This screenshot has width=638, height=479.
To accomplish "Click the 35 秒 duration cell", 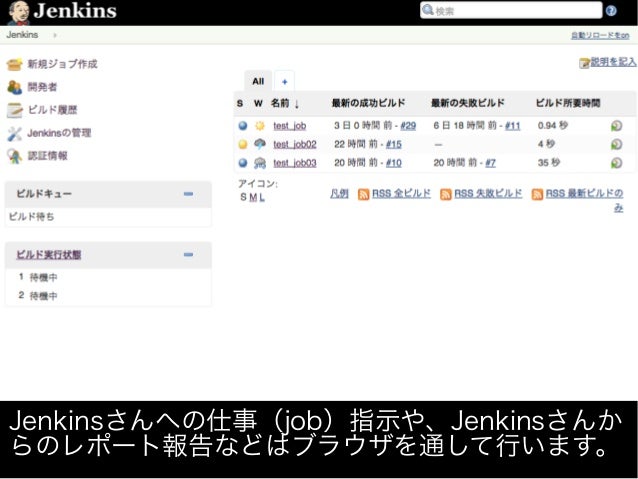I will tap(549, 163).
